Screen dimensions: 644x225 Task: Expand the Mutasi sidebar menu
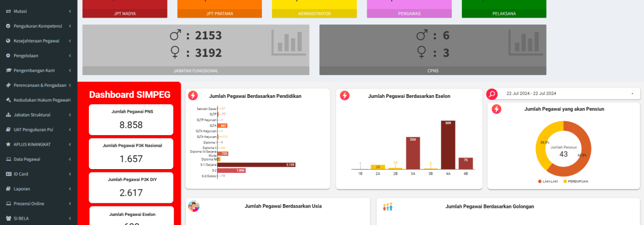[x=38, y=11]
